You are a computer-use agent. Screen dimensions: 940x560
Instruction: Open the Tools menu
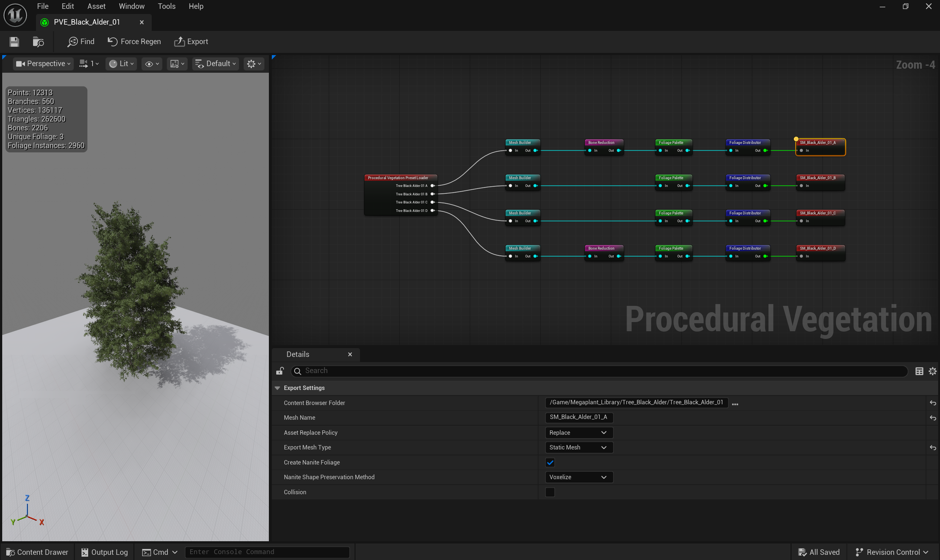[167, 6]
